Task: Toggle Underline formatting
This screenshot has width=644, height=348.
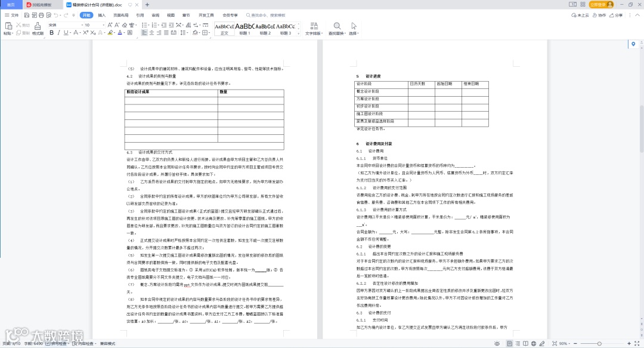Action: (66, 32)
